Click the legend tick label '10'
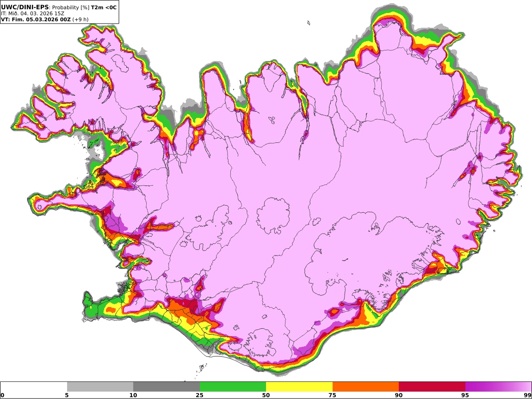Image resolution: width=532 pixels, height=399 pixels. [133, 395]
